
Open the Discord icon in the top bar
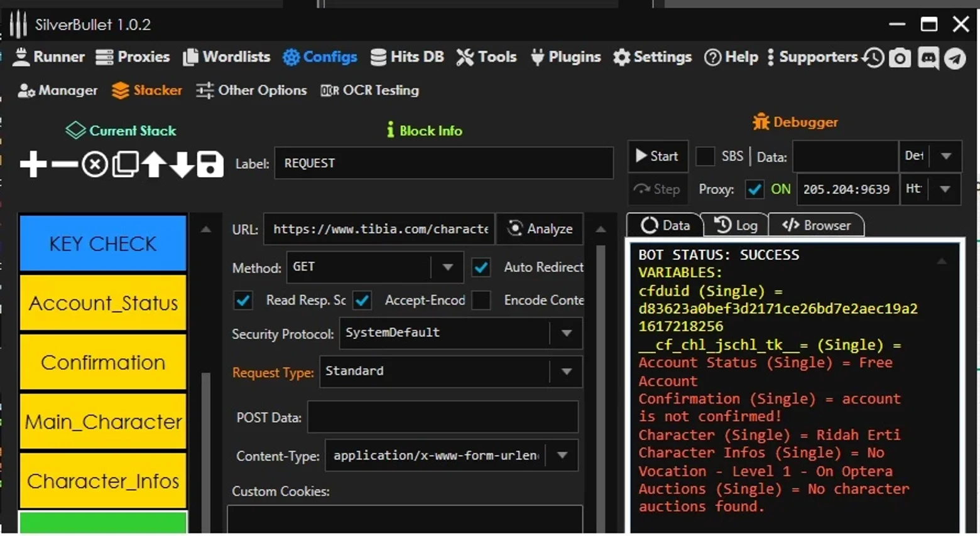928,58
